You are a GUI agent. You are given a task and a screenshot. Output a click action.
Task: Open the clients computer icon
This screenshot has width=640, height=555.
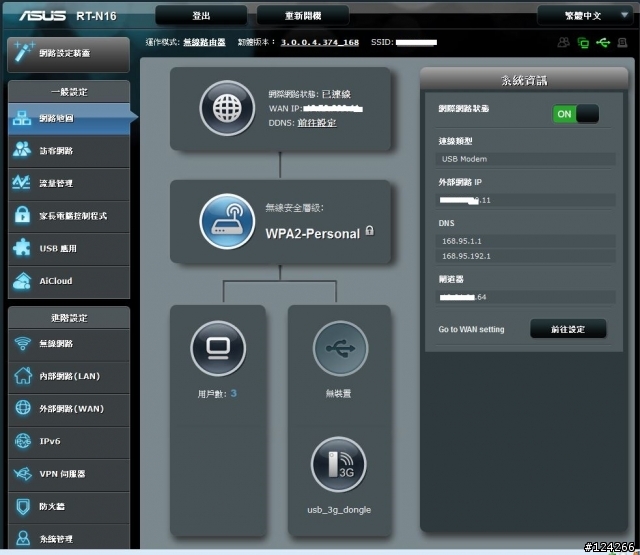(x=218, y=349)
